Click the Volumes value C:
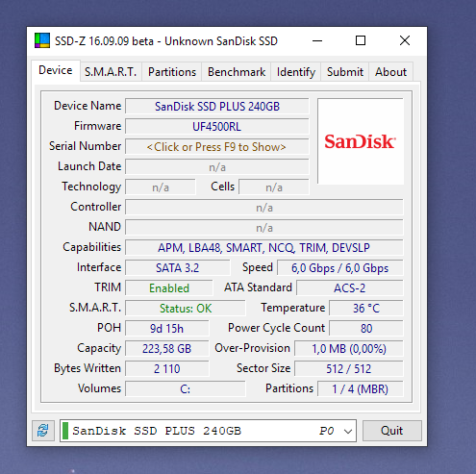476x474 pixels. click(186, 389)
